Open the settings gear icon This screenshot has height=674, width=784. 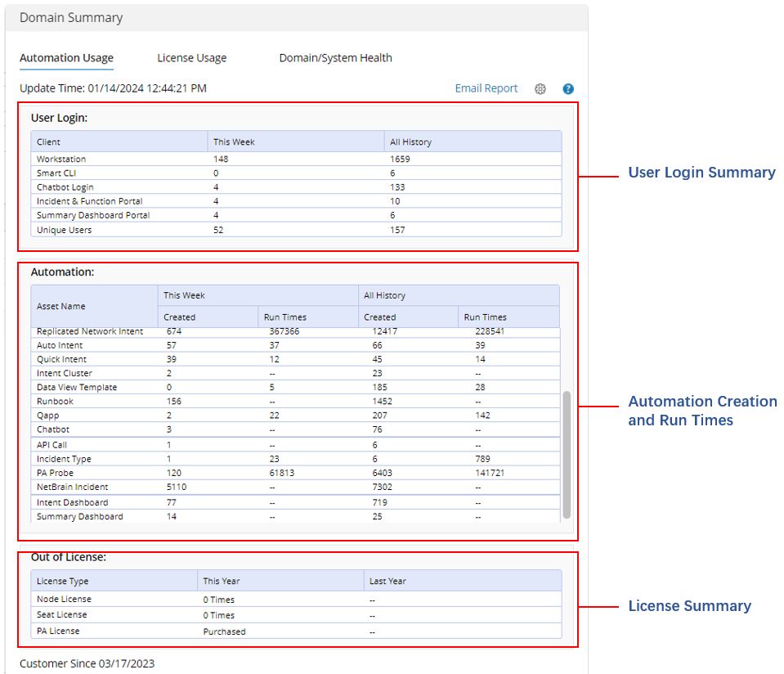click(x=540, y=89)
